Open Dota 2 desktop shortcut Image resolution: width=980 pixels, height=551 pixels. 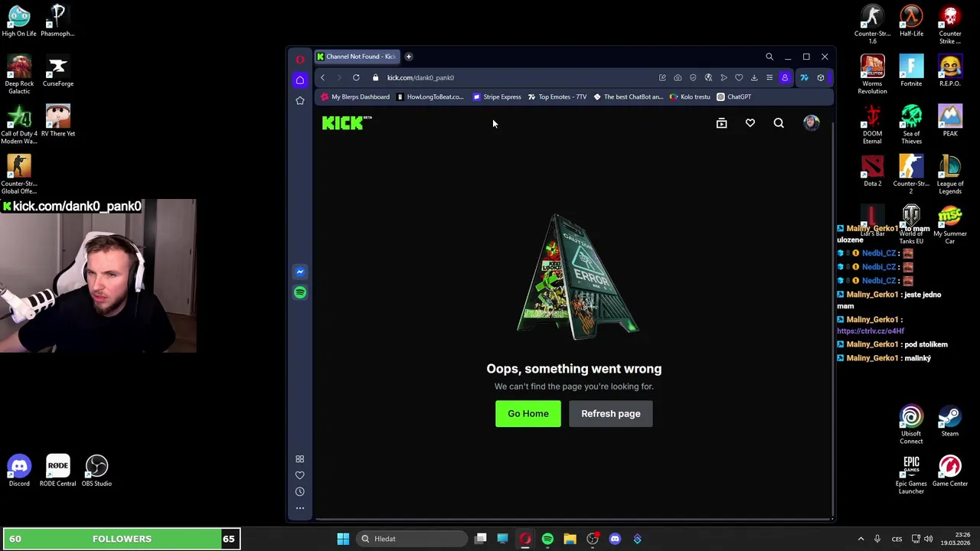[x=872, y=171]
